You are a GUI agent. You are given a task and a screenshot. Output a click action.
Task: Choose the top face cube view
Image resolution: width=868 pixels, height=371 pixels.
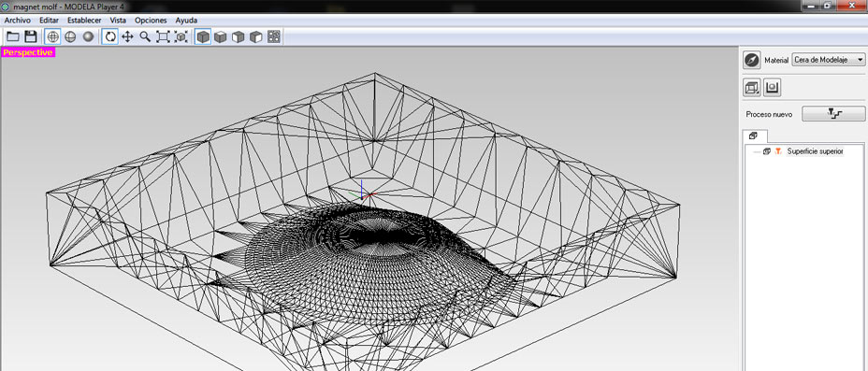[221, 37]
